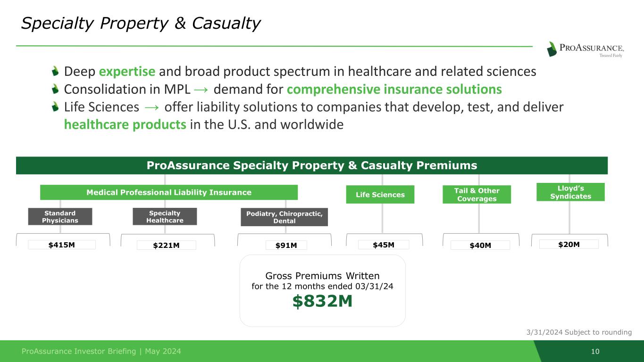Viewport: 644px width, 362px height.
Task: Click the slide page number 10
Action: [595, 351]
